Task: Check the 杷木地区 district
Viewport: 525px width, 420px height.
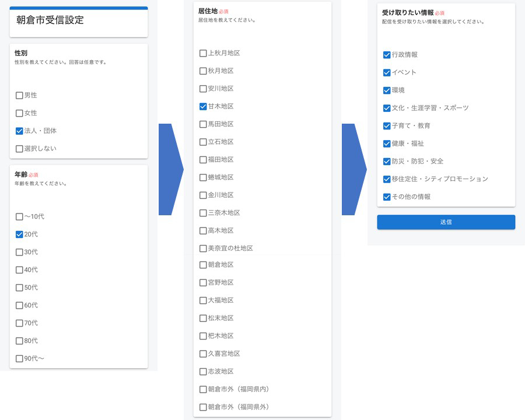Action: coord(203,336)
